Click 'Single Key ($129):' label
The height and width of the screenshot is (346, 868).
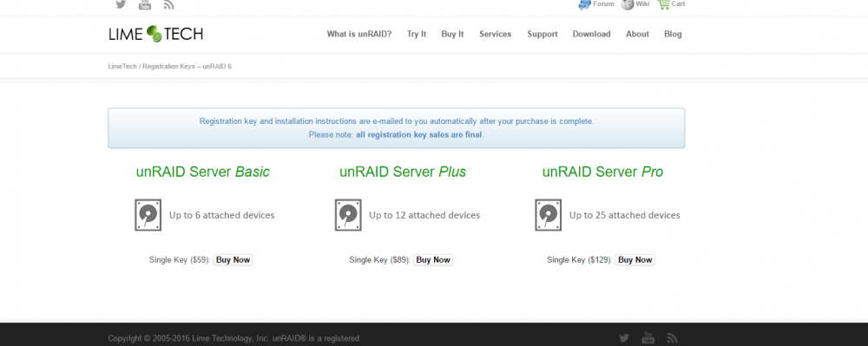[x=580, y=260]
